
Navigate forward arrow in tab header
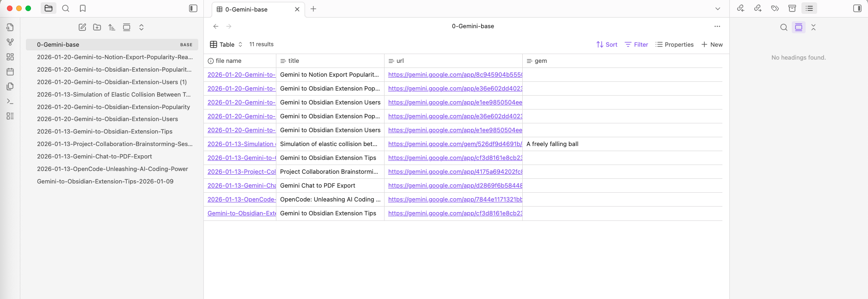pos(229,26)
